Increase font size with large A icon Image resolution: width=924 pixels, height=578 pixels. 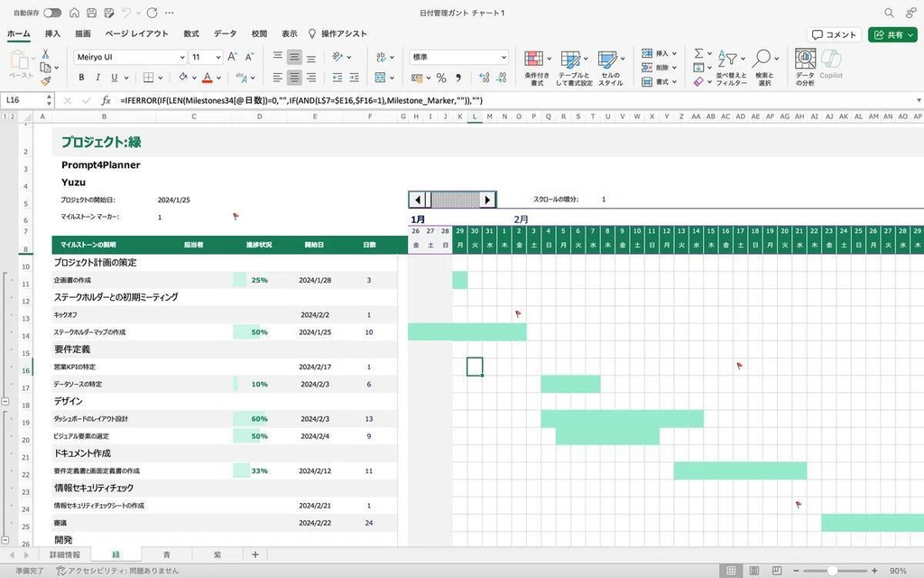pyautogui.click(x=232, y=57)
